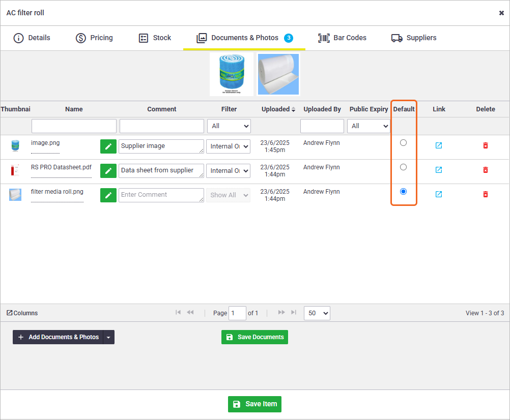Switch to the Details tab

pyautogui.click(x=32, y=38)
